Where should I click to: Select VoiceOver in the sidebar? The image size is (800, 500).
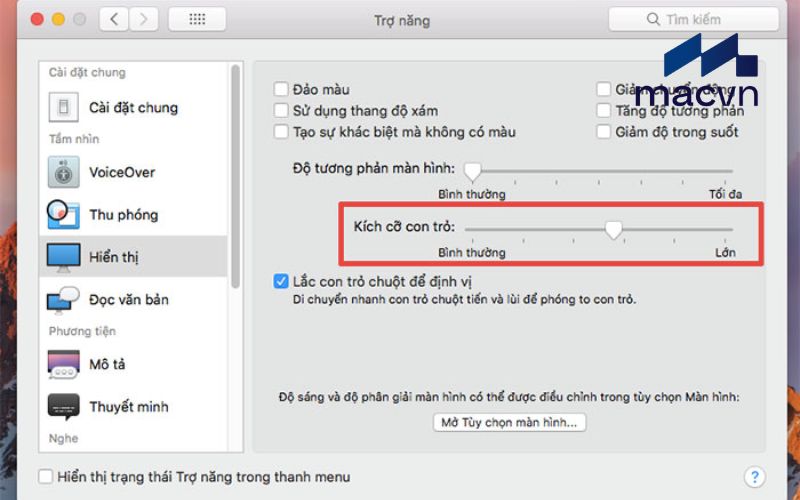[133, 172]
